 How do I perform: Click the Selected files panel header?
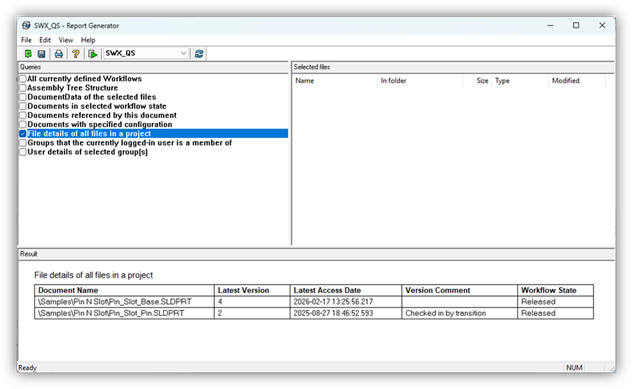(453, 67)
